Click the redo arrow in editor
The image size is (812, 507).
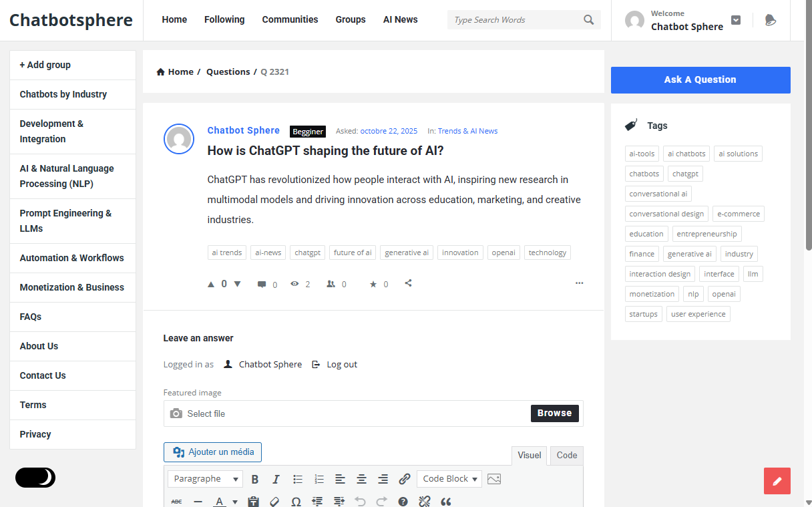click(x=381, y=501)
